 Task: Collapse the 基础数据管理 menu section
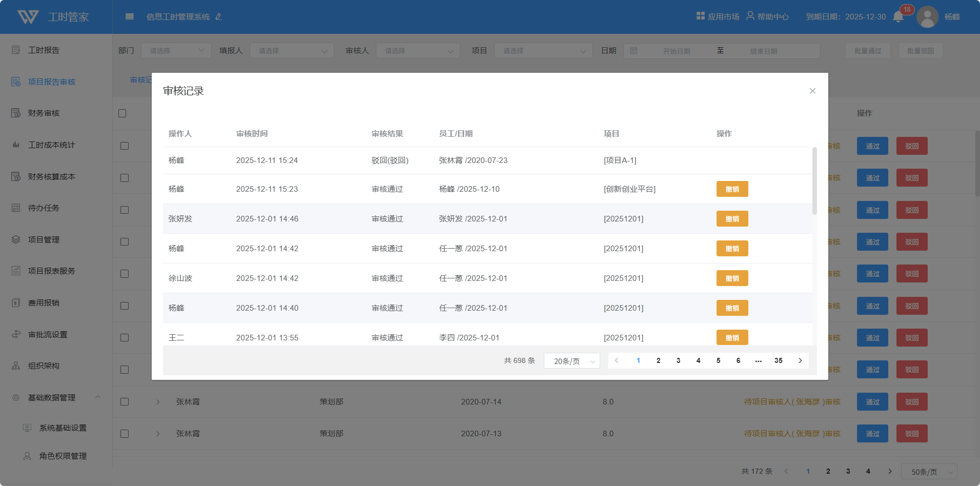pyautogui.click(x=97, y=397)
